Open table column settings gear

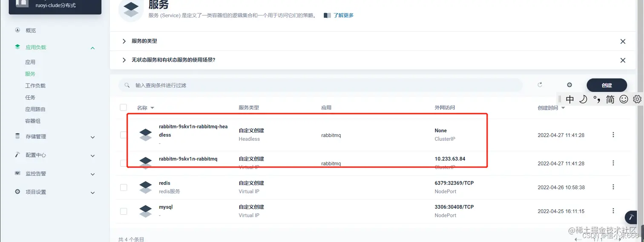[569, 85]
